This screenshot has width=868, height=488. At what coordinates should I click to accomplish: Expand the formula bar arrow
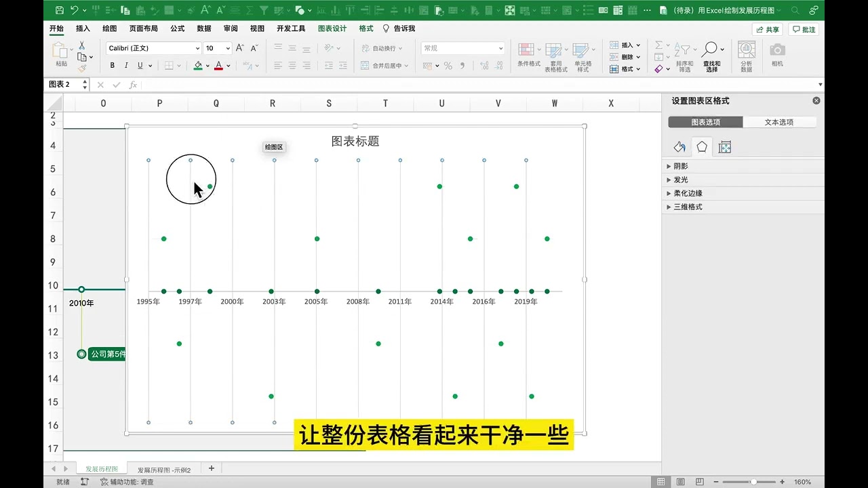coord(820,85)
